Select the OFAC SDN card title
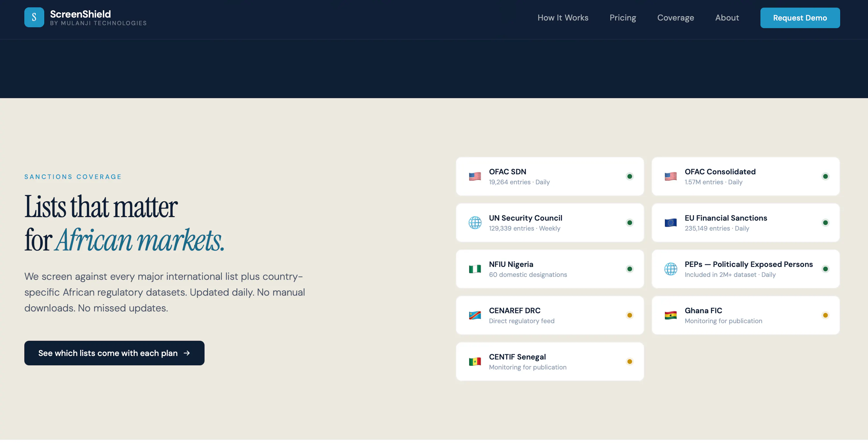This screenshot has width=868, height=443. 508,172
